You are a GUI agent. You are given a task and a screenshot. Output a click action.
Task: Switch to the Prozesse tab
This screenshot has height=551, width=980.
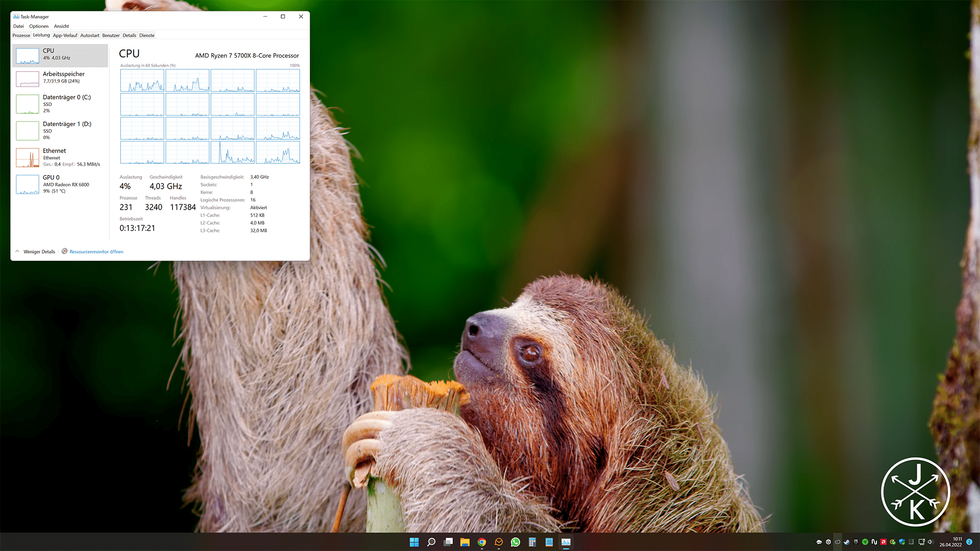click(21, 35)
